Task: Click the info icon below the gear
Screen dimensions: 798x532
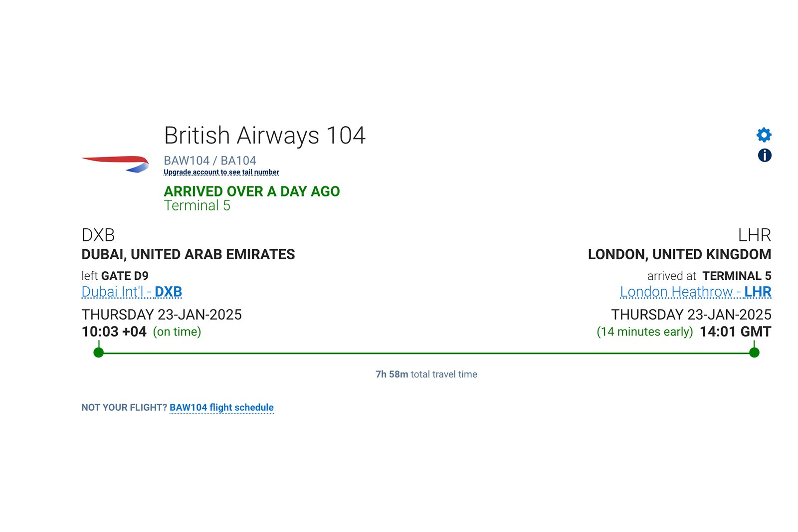Action: tap(764, 156)
